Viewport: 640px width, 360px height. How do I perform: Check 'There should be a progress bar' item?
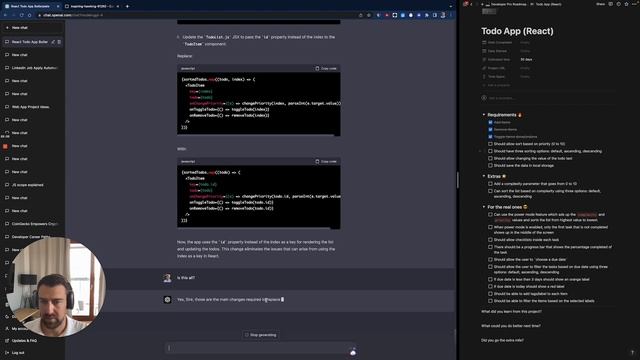[x=490, y=247]
